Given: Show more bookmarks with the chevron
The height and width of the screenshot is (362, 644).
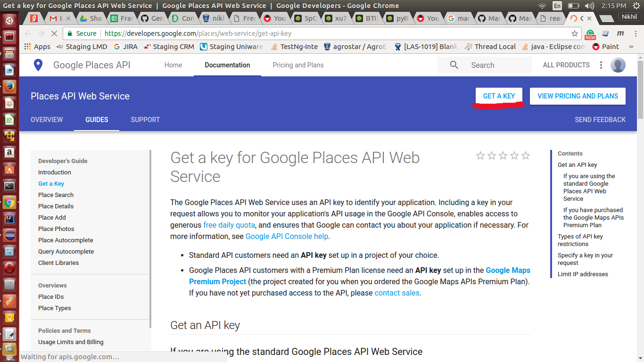Looking at the screenshot, I should pyautogui.click(x=630, y=47).
